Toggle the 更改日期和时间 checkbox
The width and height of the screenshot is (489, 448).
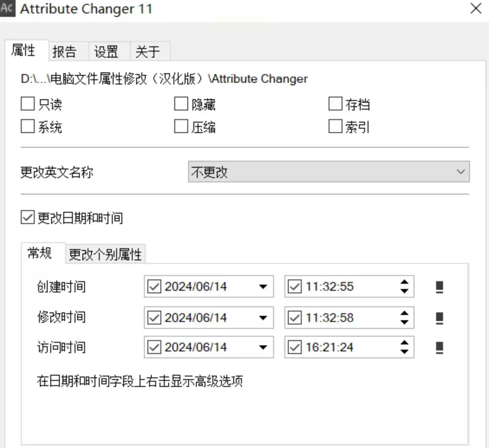click(x=27, y=218)
